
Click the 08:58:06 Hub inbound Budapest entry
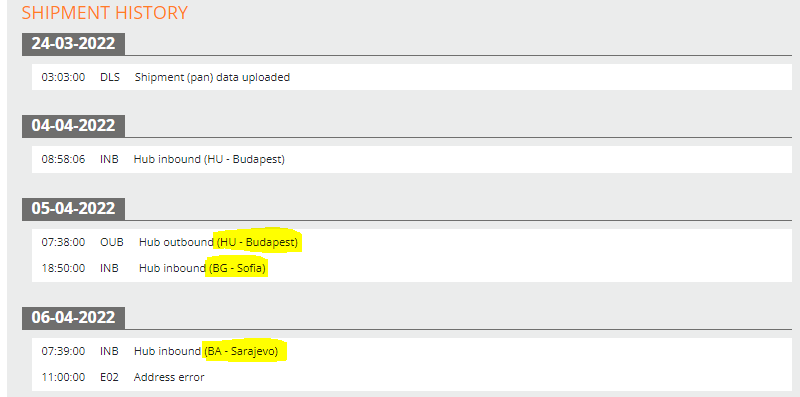(x=412, y=159)
